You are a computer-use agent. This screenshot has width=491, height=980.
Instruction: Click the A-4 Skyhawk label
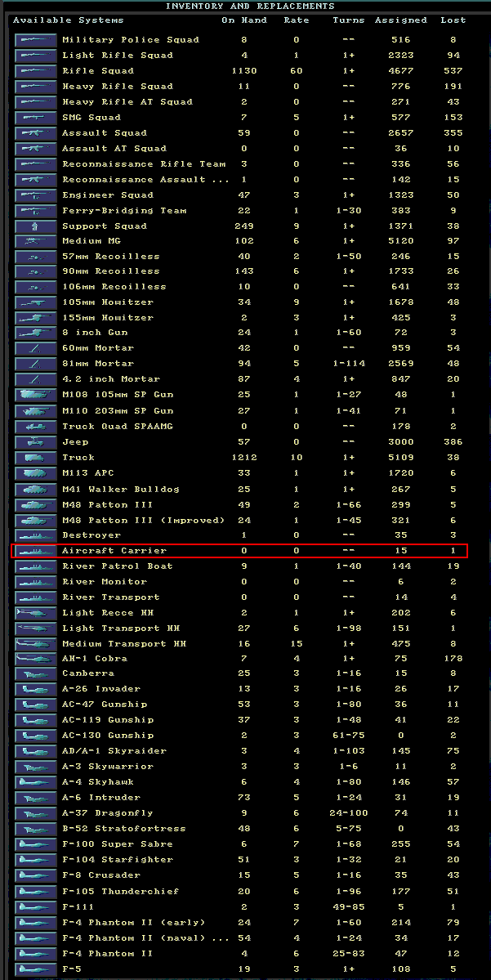coord(98,782)
